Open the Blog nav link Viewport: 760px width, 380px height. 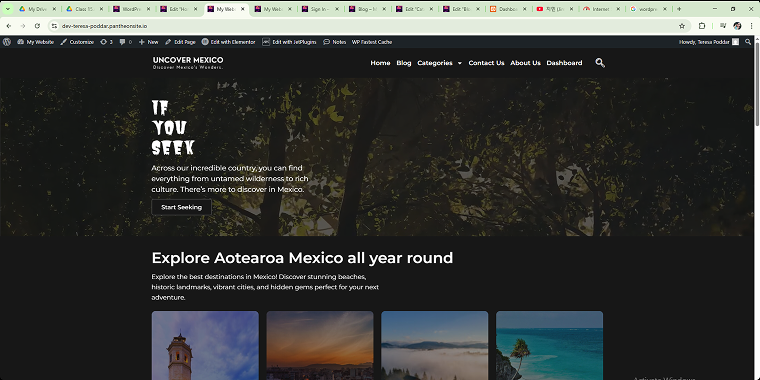[x=404, y=63]
